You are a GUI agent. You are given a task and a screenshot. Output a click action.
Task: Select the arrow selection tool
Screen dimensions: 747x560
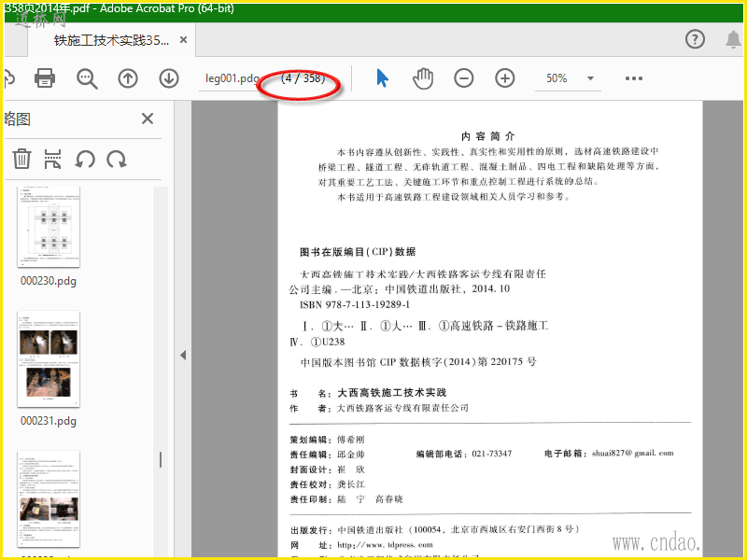382,78
